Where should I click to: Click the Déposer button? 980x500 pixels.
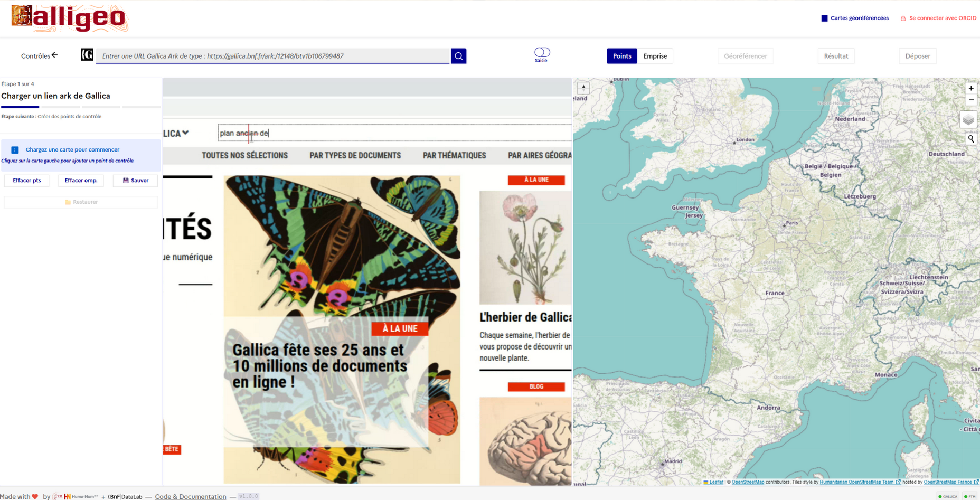pyautogui.click(x=917, y=56)
